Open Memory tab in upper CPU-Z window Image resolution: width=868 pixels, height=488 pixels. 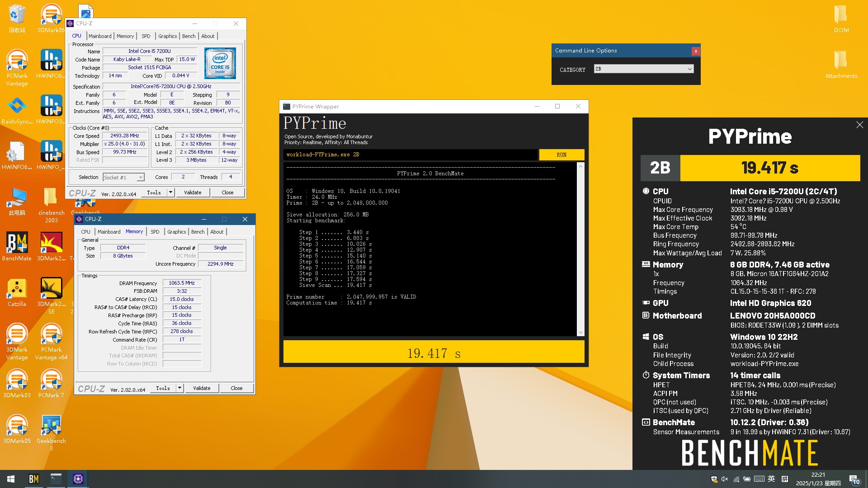click(125, 36)
